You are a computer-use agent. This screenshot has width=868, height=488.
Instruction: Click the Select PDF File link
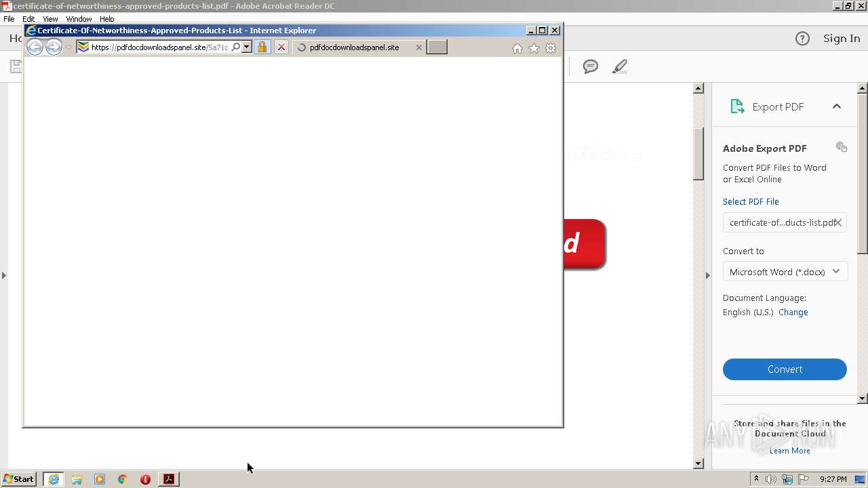point(751,201)
